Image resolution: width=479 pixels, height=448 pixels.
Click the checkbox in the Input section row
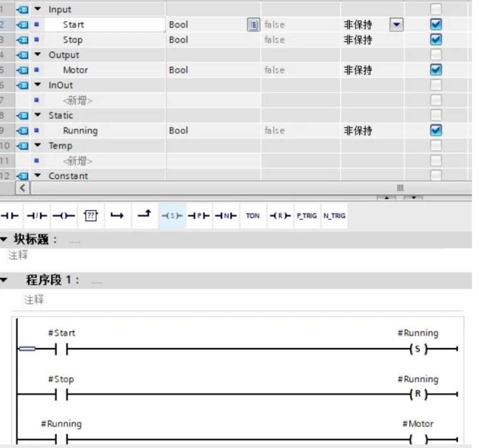[x=436, y=9]
